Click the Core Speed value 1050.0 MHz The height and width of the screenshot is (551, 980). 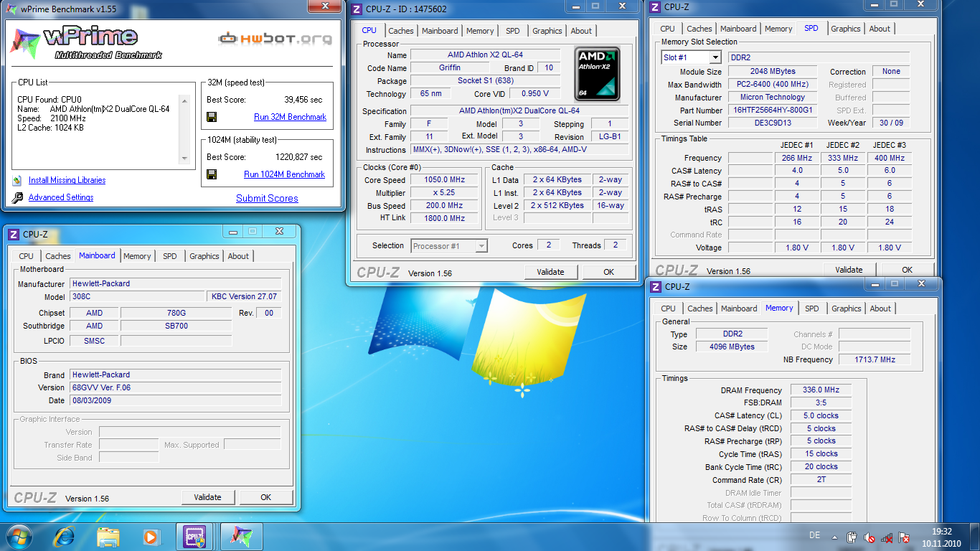[445, 180]
